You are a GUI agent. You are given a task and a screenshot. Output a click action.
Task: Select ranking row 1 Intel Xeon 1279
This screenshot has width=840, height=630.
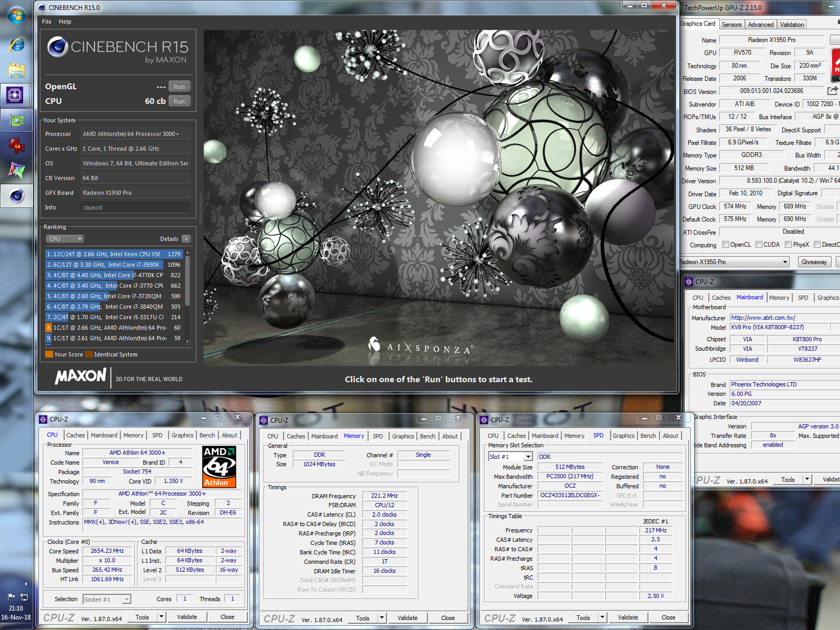point(114,254)
